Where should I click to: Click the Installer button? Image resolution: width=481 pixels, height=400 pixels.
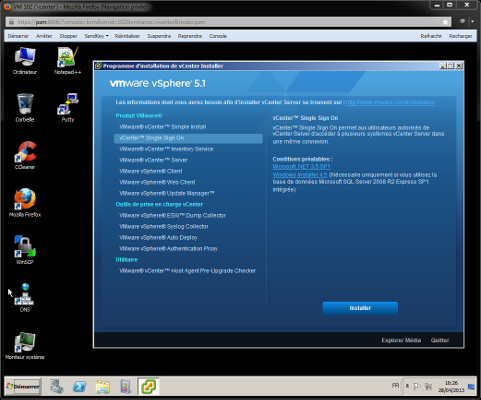pos(360,308)
